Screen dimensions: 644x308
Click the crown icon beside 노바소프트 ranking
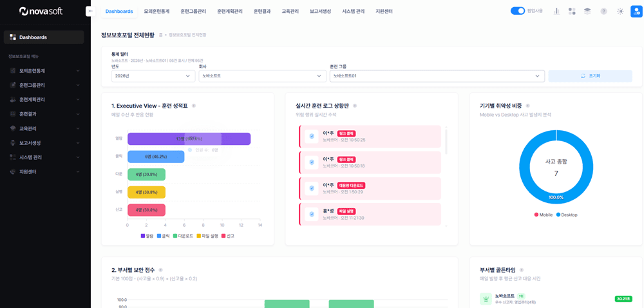(486, 298)
